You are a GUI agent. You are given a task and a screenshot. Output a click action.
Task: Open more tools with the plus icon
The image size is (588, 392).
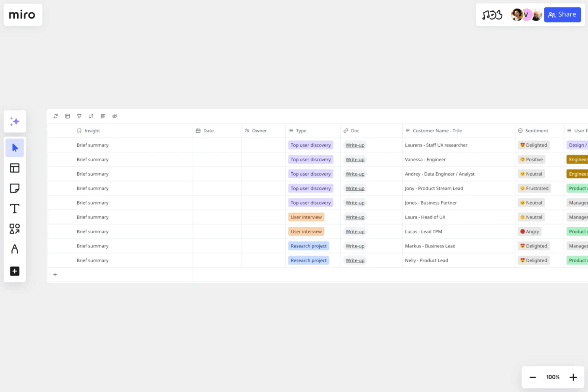tap(14, 271)
